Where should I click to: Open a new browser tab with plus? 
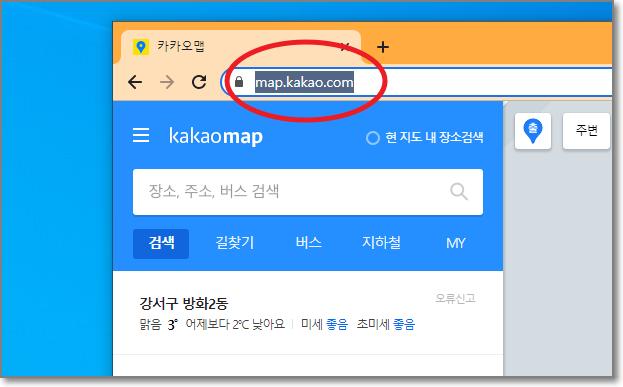pos(383,47)
